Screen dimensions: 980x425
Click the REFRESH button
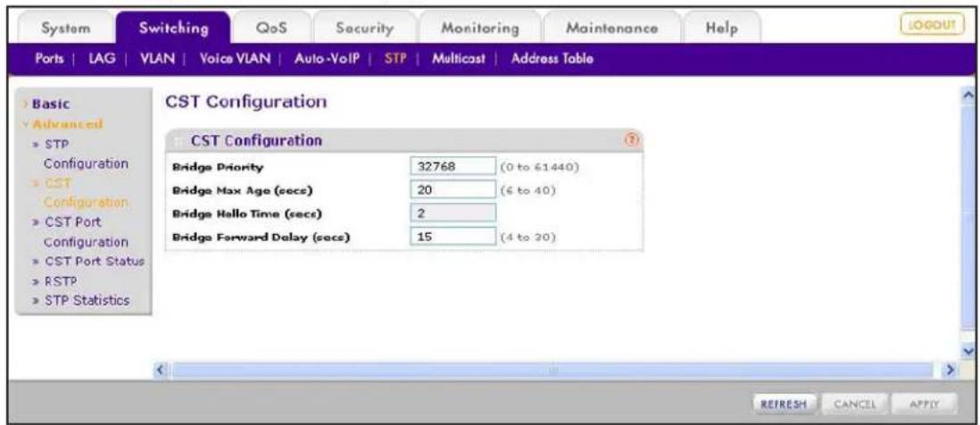click(784, 404)
